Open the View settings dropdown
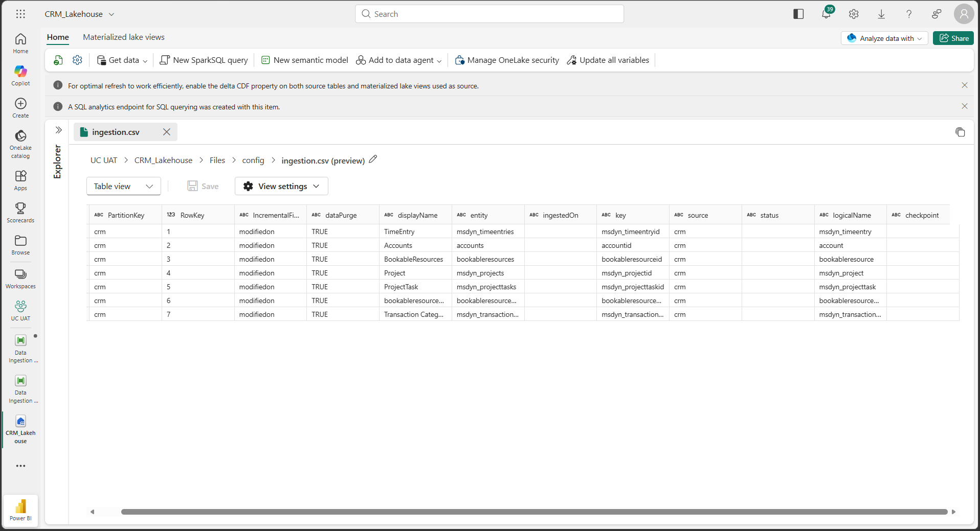The height and width of the screenshot is (531, 980). (281, 186)
